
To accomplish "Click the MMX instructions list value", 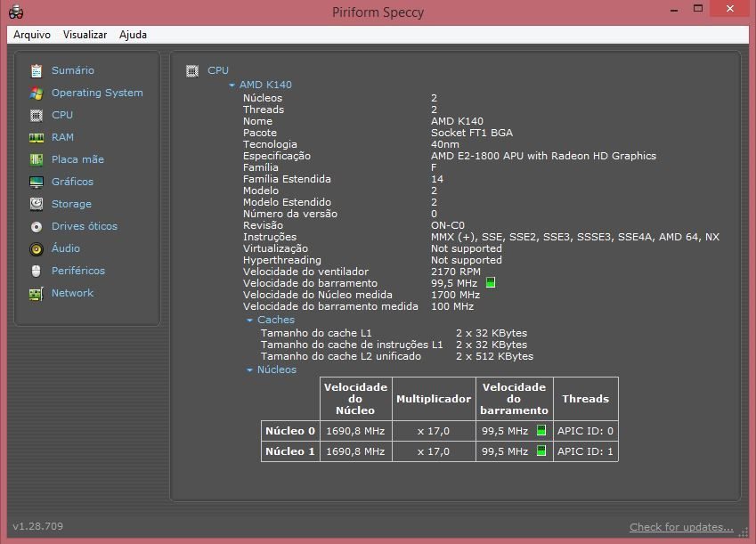I will coord(574,237).
